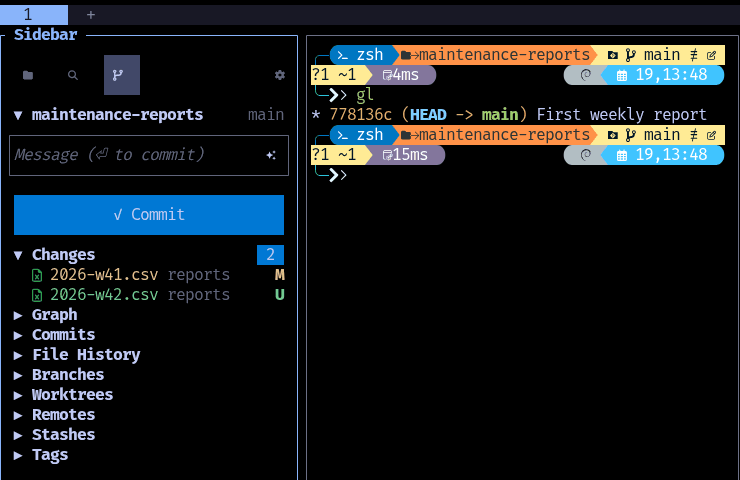Click the CSV icon beside 2026-w42.csv

37,295
